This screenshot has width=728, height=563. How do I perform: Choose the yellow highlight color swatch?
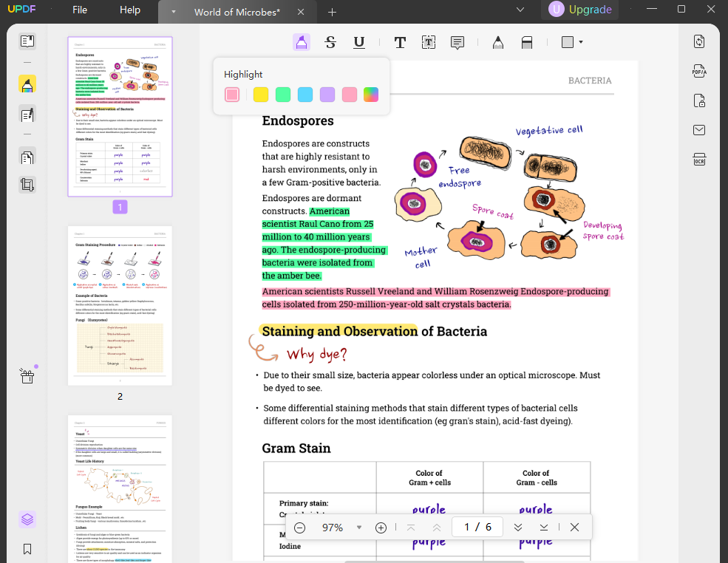coord(261,95)
